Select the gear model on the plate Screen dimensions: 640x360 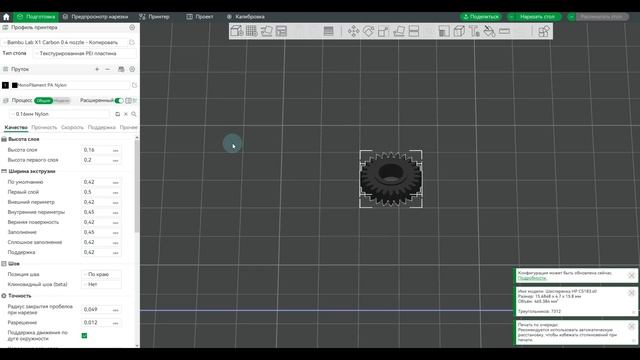(391, 179)
